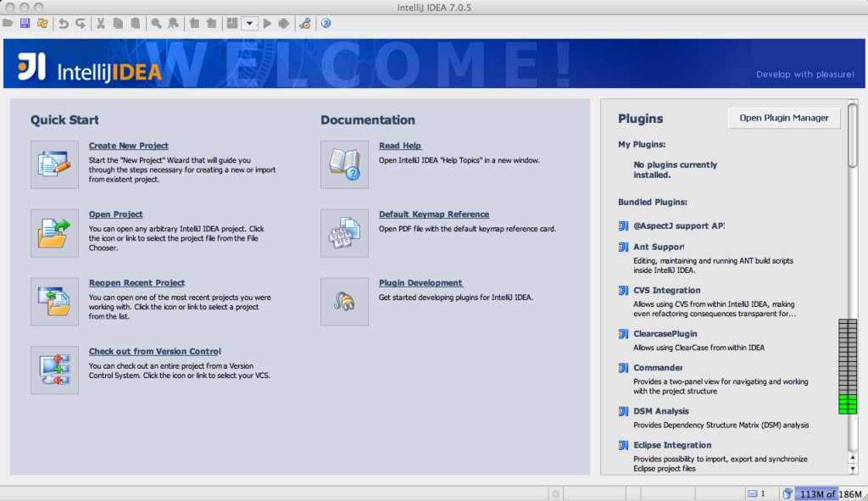Click the Paste toolbar icon
This screenshot has width=868, height=501.
point(135,23)
